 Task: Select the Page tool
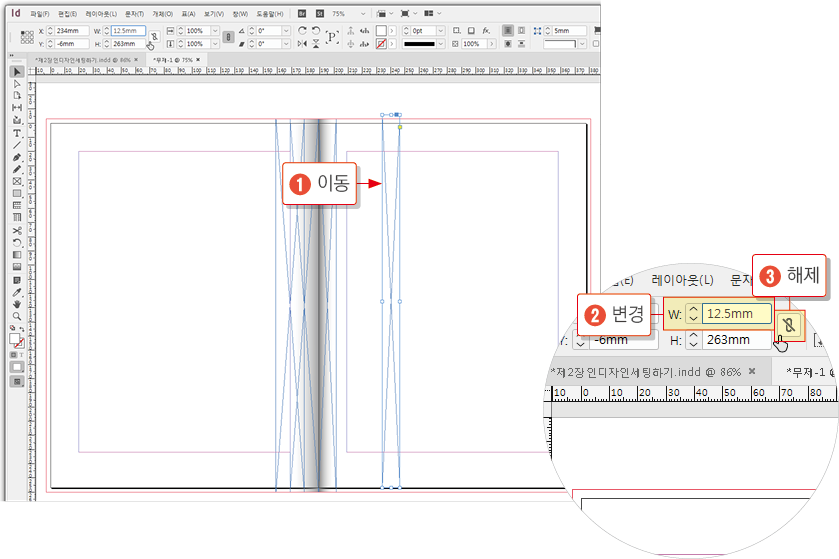tap(17, 96)
